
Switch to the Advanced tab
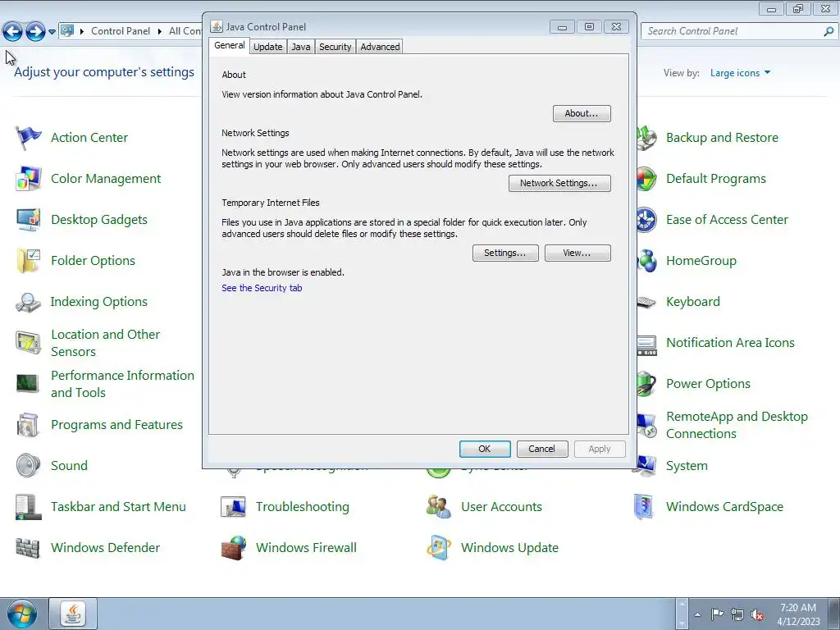380,47
